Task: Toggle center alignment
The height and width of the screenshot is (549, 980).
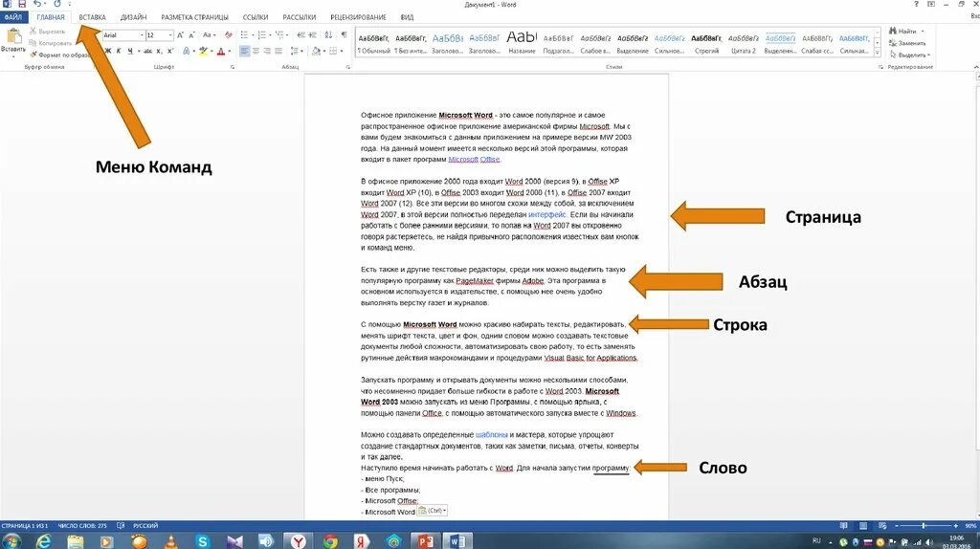Action: tap(256, 52)
